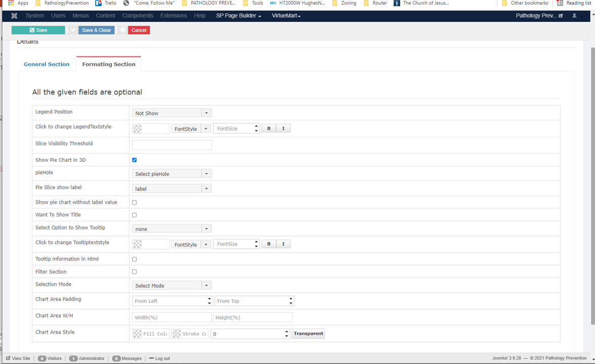Viewport: 595px width, 364px height.
Task: Toggle bold for Legend text style
Action: (x=269, y=128)
